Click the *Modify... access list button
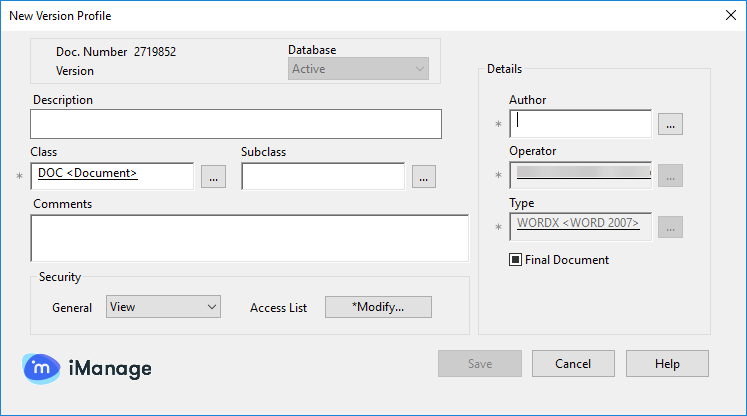 click(378, 307)
